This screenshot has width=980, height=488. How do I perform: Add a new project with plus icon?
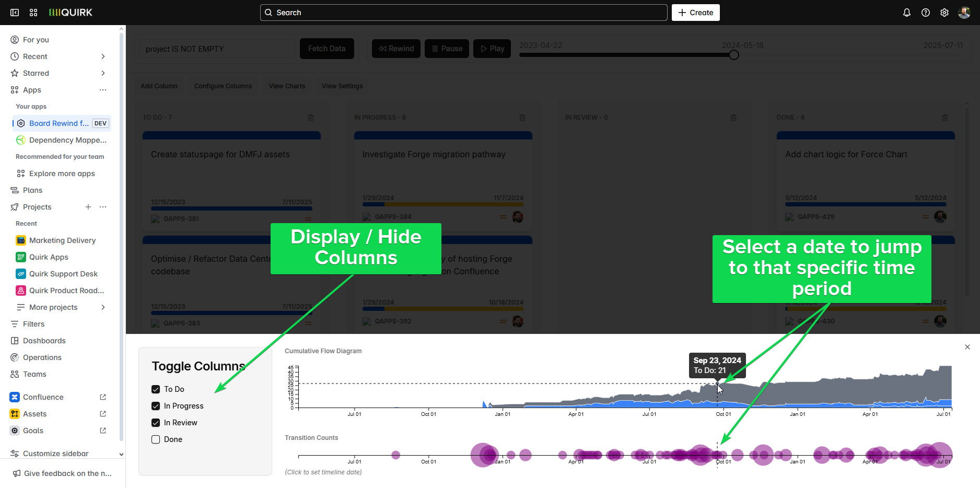pyautogui.click(x=88, y=207)
